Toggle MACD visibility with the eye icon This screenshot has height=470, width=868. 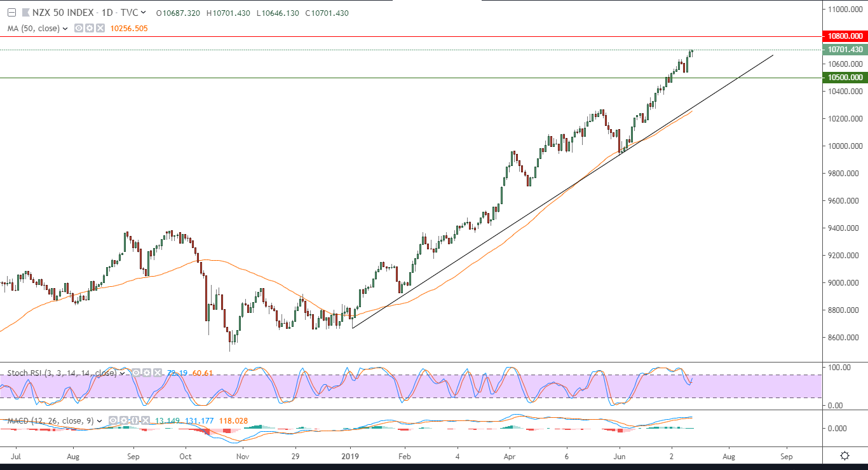pyautogui.click(x=113, y=420)
